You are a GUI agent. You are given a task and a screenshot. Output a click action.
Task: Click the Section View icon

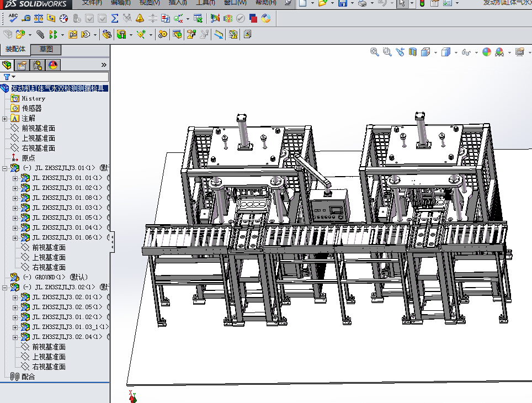[412, 52]
